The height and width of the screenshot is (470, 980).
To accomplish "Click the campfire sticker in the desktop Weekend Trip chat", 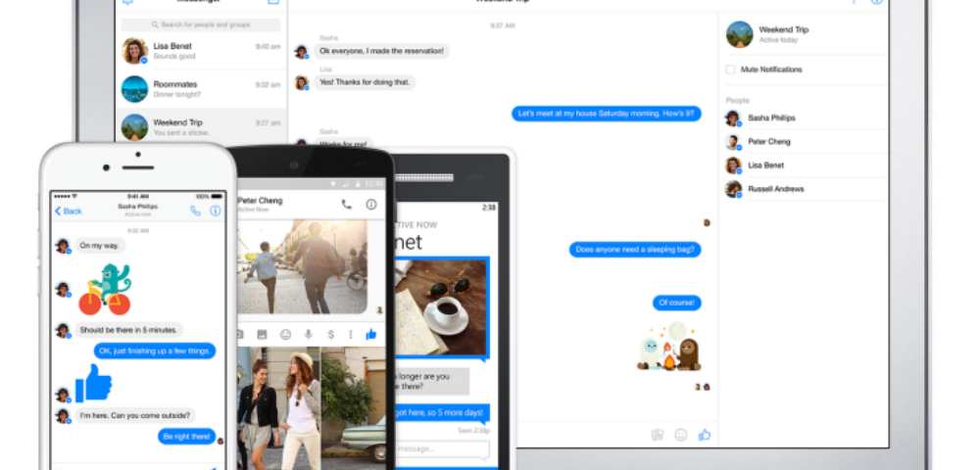I will point(668,347).
